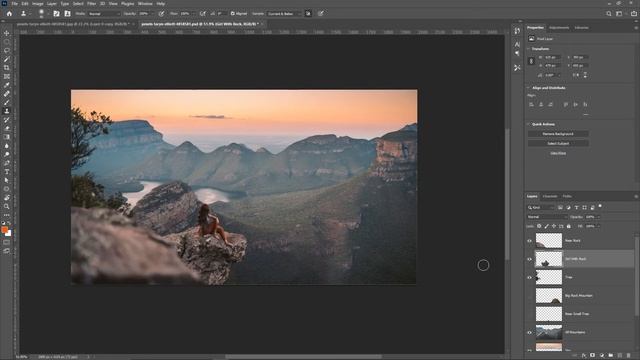Click the Remove Background button
This screenshot has width=640, height=360.
[x=558, y=134]
